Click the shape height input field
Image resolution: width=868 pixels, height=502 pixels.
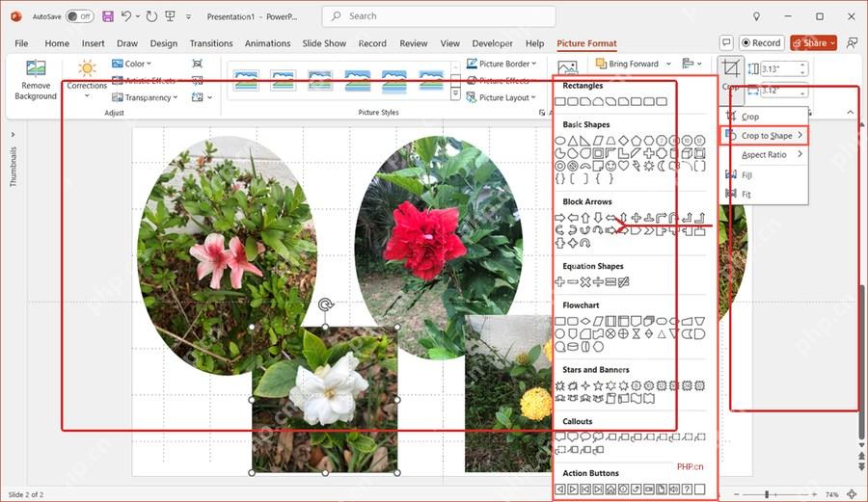click(x=784, y=68)
